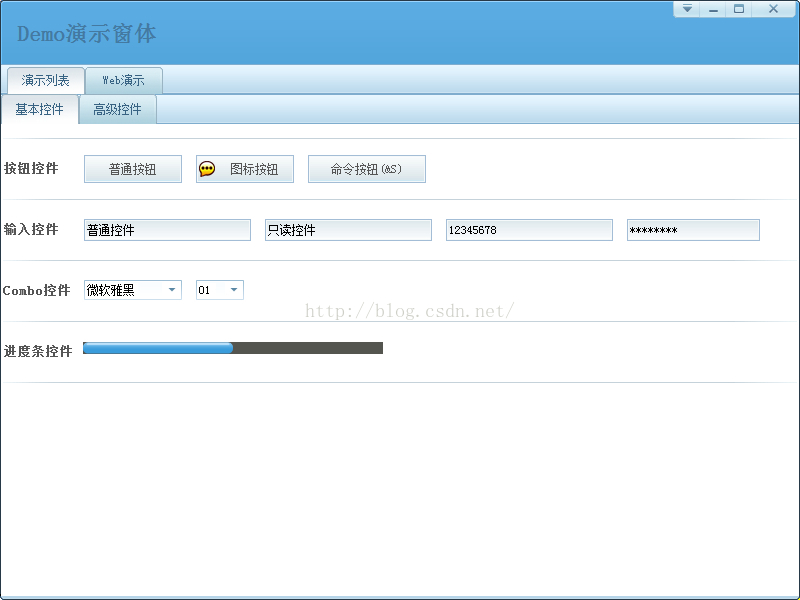The width and height of the screenshot is (800, 600).
Task: Select the 高级控件 sub-tab
Action: (117, 109)
